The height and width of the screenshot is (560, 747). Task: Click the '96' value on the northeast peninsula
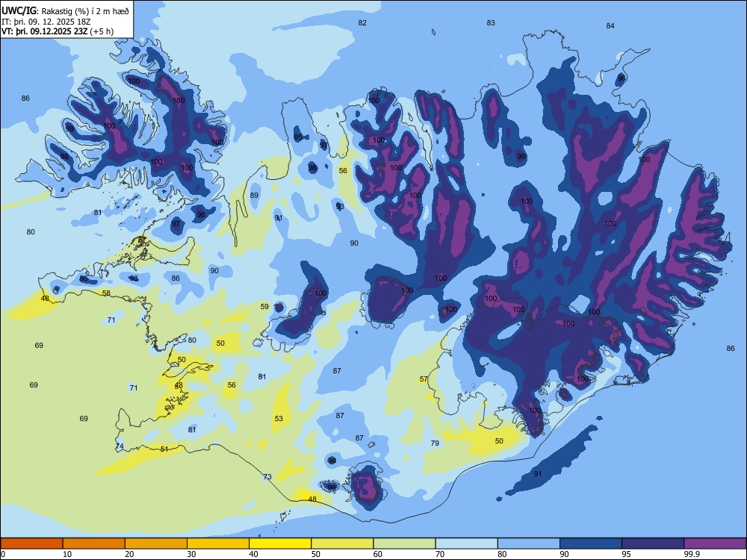point(622,78)
